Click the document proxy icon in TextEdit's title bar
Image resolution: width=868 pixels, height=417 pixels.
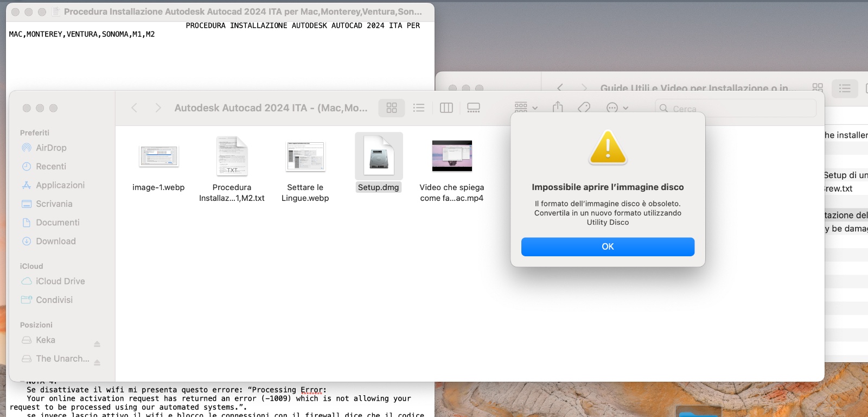pyautogui.click(x=56, y=11)
